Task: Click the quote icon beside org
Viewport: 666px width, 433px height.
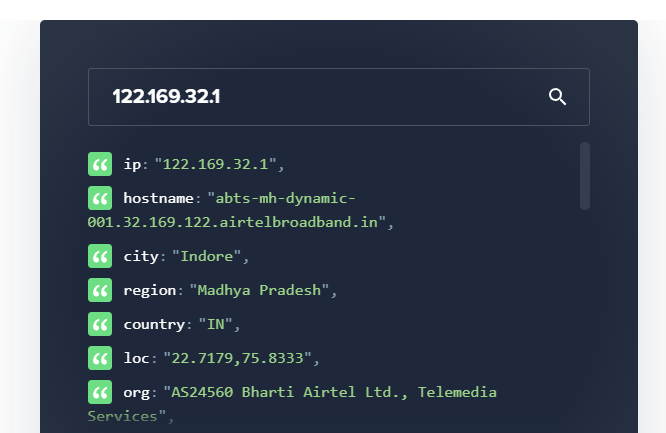Action: [x=100, y=392]
